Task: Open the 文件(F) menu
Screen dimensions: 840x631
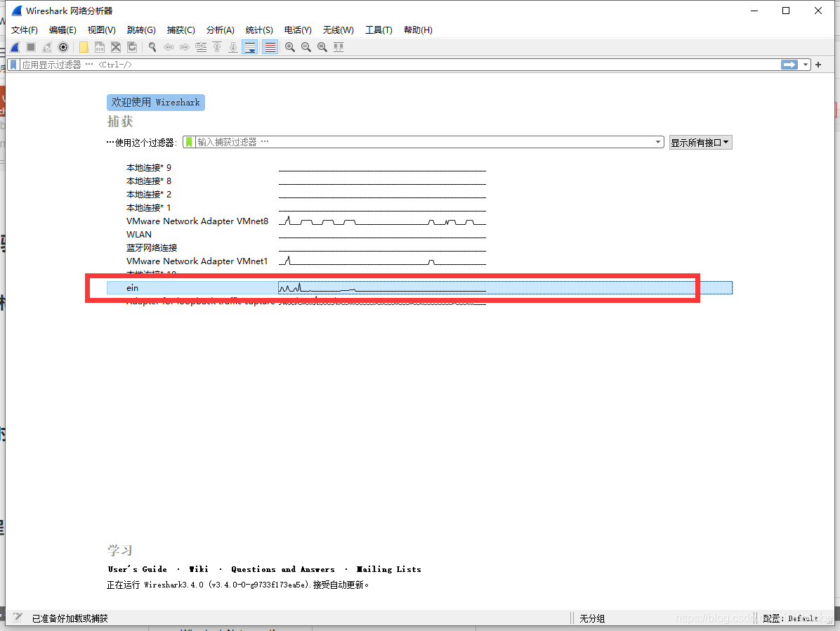Action: (24, 30)
